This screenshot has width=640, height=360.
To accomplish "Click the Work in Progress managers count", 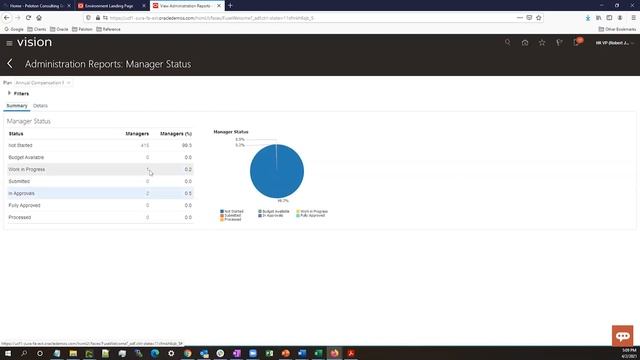I will click(x=147, y=169).
